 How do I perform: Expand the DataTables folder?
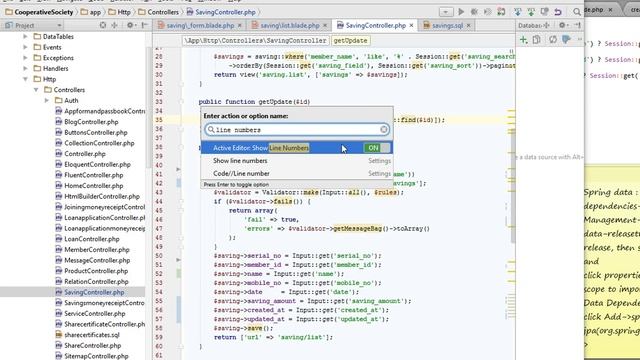25,36
